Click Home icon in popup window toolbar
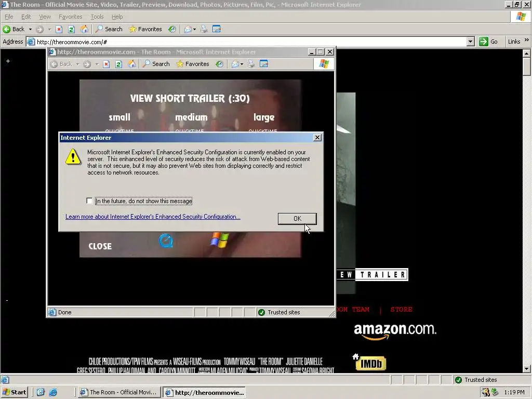This screenshot has height=399, width=532. [x=131, y=64]
